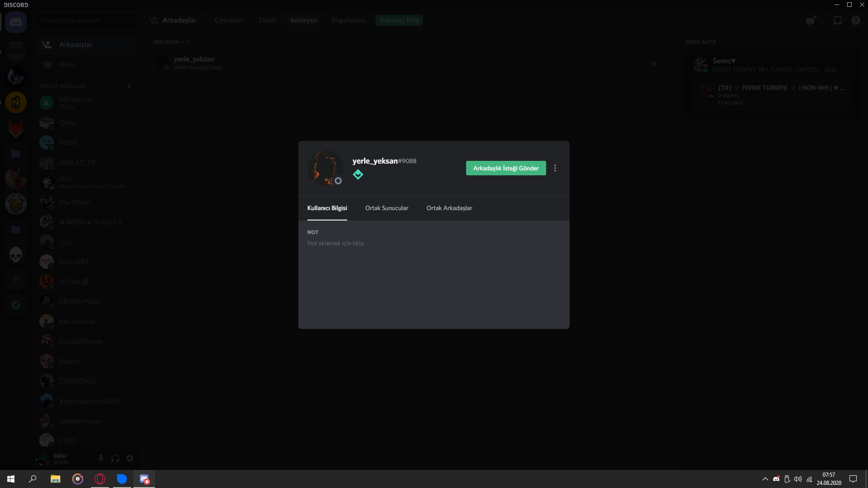Open the help question mark icon
Viewport: 868px width, 488px height.
tap(856, 20)
